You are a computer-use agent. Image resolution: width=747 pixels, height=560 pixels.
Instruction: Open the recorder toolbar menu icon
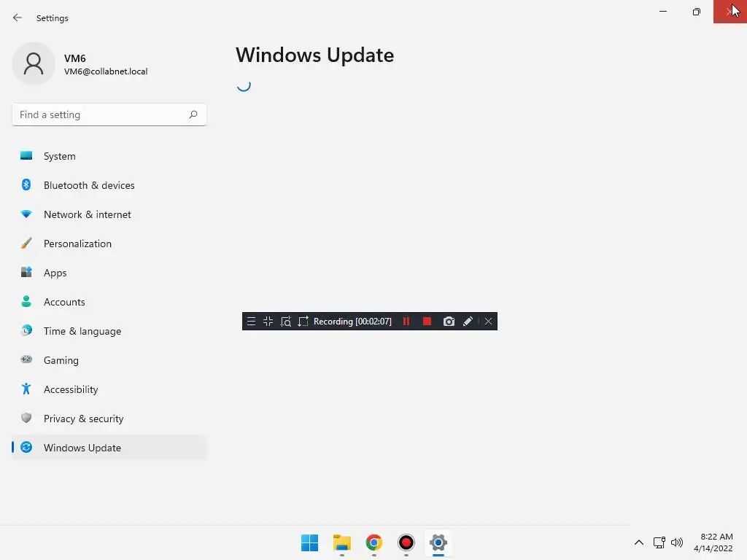251,322
